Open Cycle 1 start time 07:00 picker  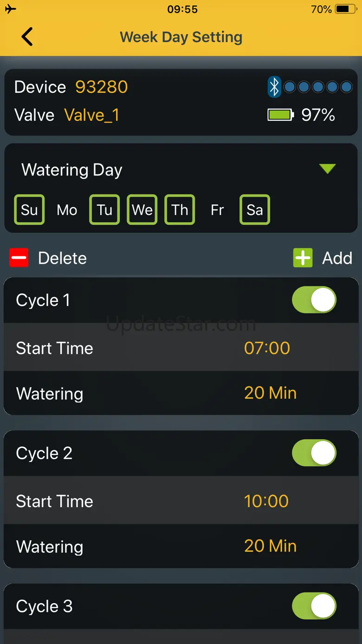pos(267,348)
